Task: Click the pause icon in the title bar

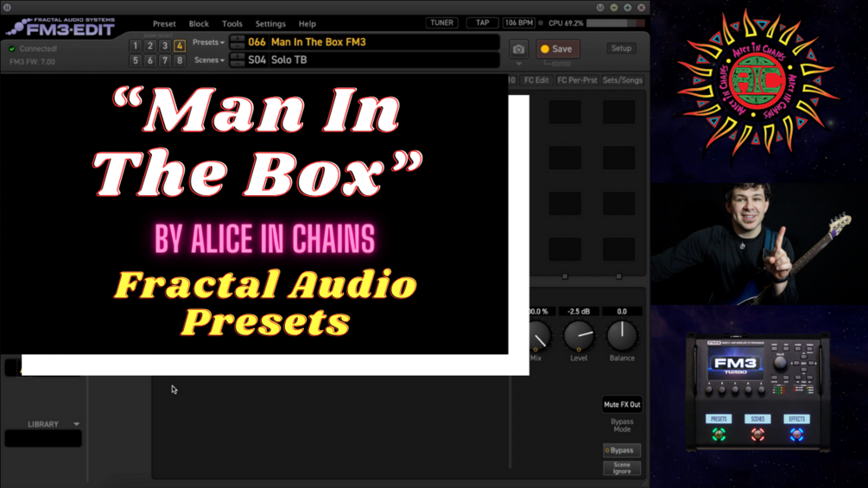Action: pos(7,7)
